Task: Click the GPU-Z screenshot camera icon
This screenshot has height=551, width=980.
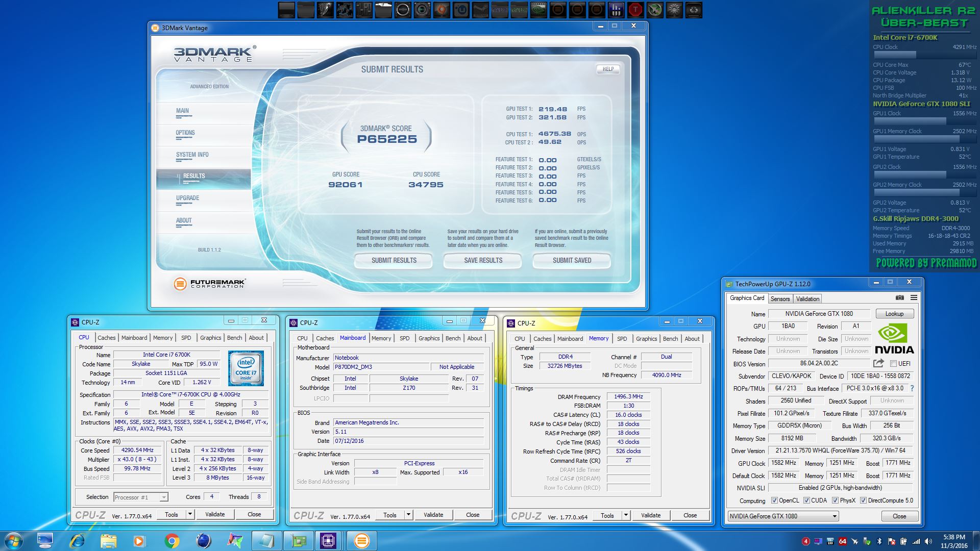Action: click(x=900, y=297)
